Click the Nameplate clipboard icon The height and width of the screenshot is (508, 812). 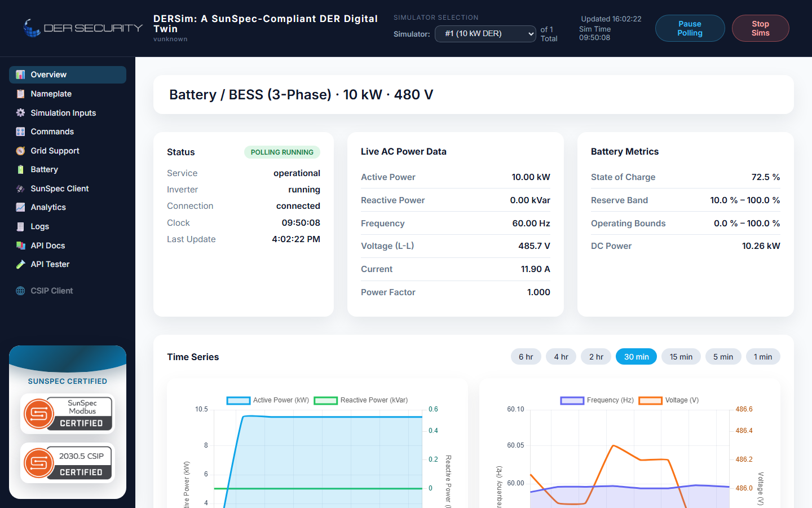pyautogui.click(x=20, y=94)
